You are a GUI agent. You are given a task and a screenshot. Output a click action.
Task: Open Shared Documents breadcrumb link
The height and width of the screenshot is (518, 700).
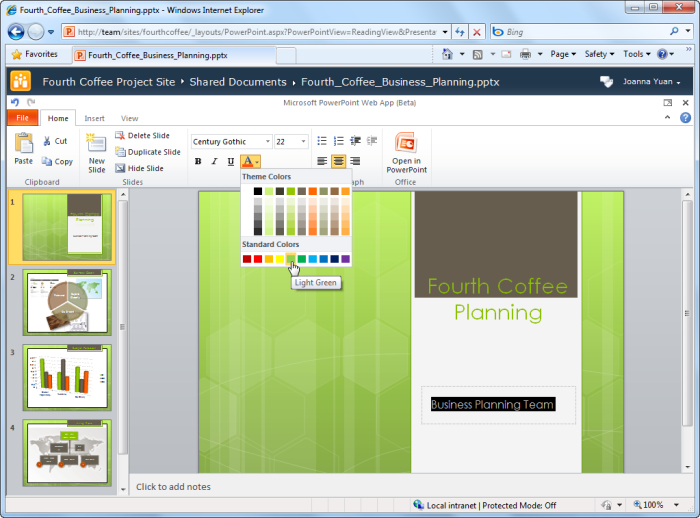238,82
